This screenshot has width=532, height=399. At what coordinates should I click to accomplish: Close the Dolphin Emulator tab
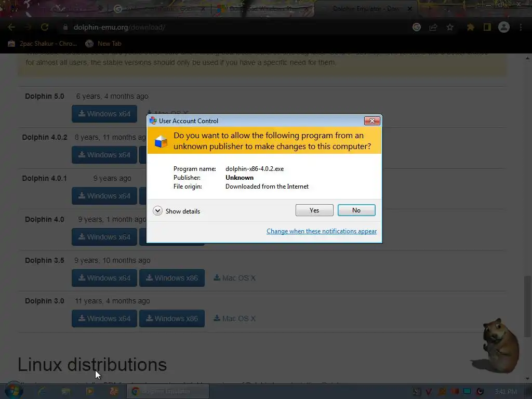(x=409, y=9)
